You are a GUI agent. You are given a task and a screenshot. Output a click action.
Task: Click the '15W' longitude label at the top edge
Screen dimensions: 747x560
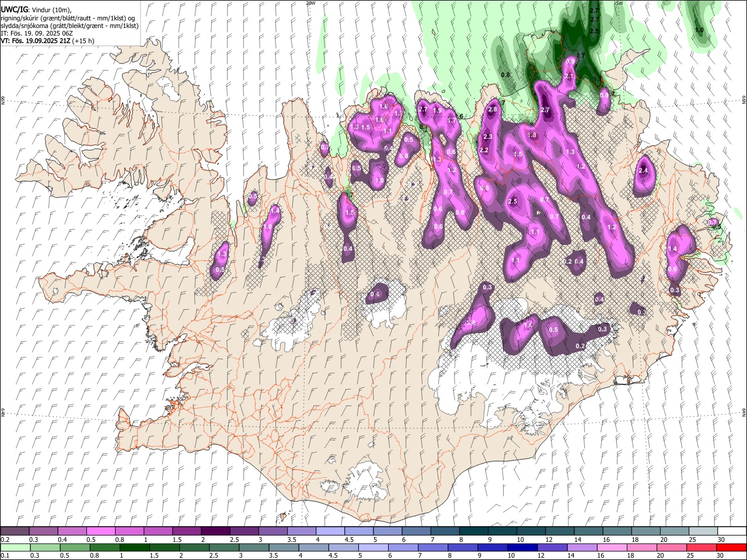click(x=618, y=3)
